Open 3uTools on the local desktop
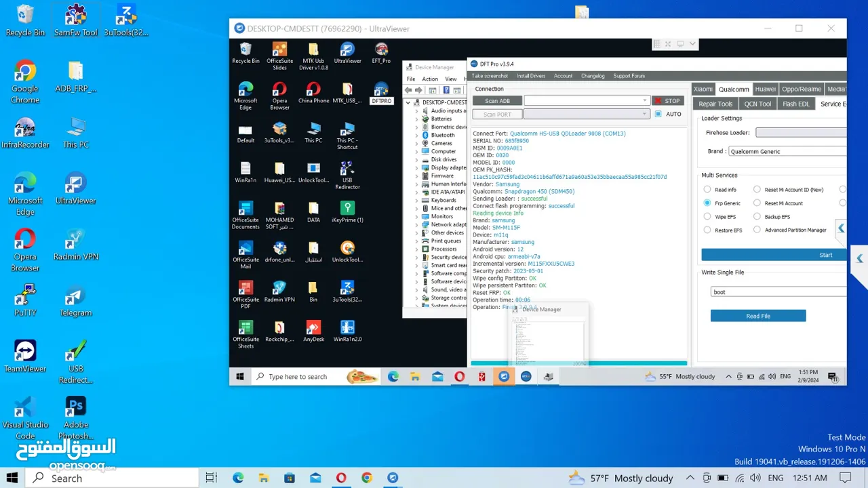868x488 pixels. (x=126, y=20)
